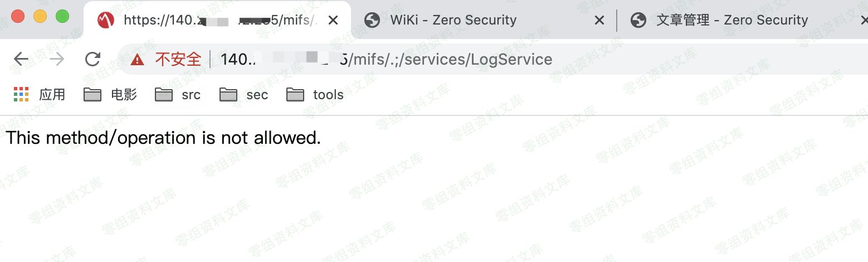Open the 电影 bookmarks folder
The width and height of the screenshot is (868, 262).
point(110,95)
